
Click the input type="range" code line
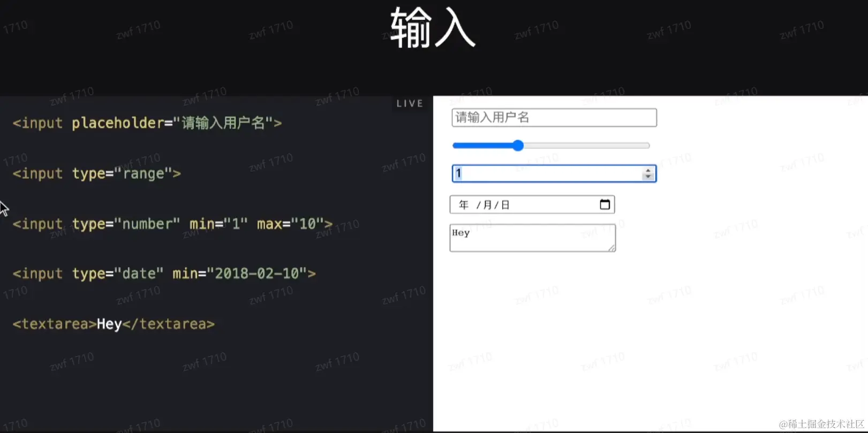coord(97,173)
